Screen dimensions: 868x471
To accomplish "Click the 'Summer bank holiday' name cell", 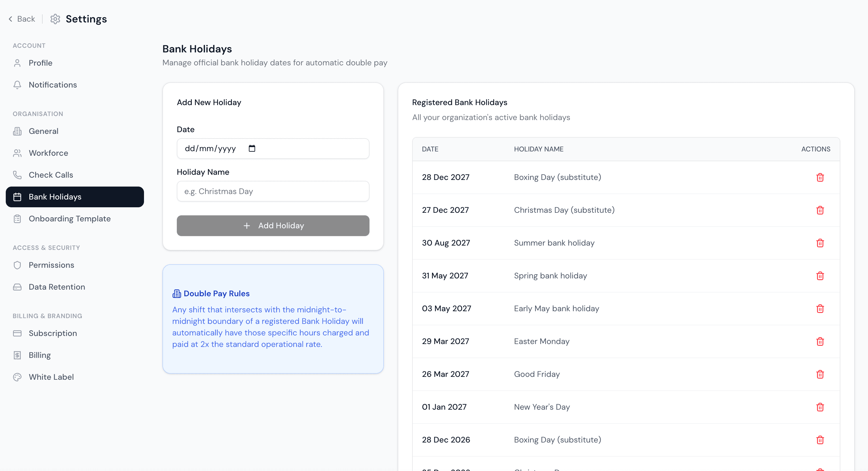I will coord(554,243).
